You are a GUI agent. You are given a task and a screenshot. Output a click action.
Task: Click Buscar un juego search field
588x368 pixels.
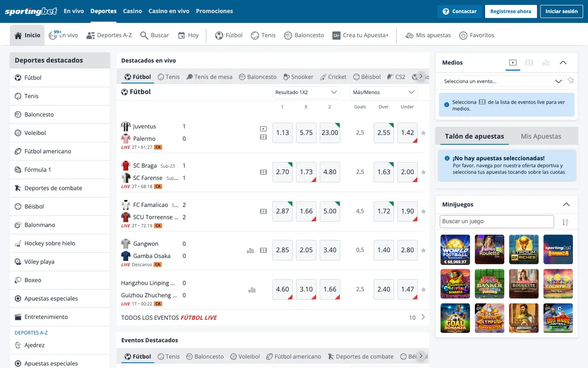pos(497,222)
